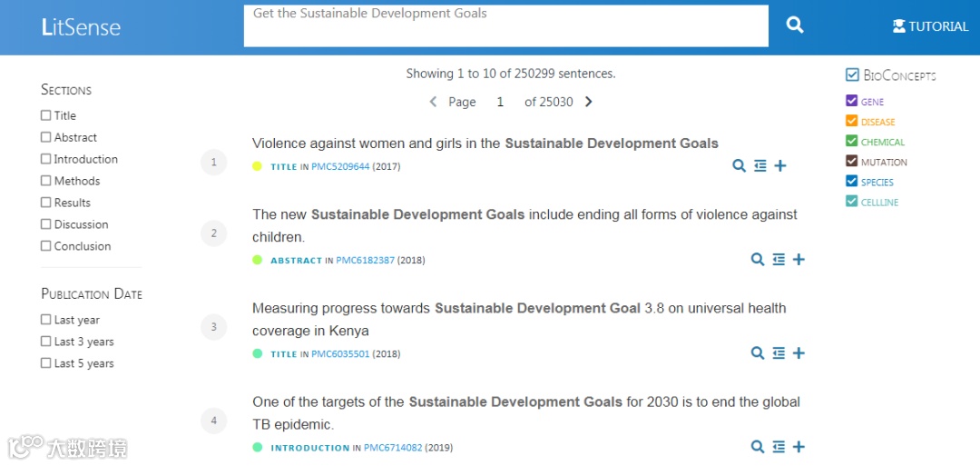This screenshot has height=466, width=980.
Task: Open the PMC5209644 article link
Action: tap(340, 167)
